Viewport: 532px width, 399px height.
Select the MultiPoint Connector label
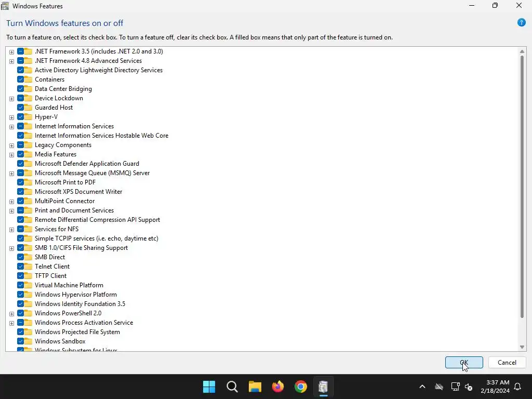[x=64, y=201]
